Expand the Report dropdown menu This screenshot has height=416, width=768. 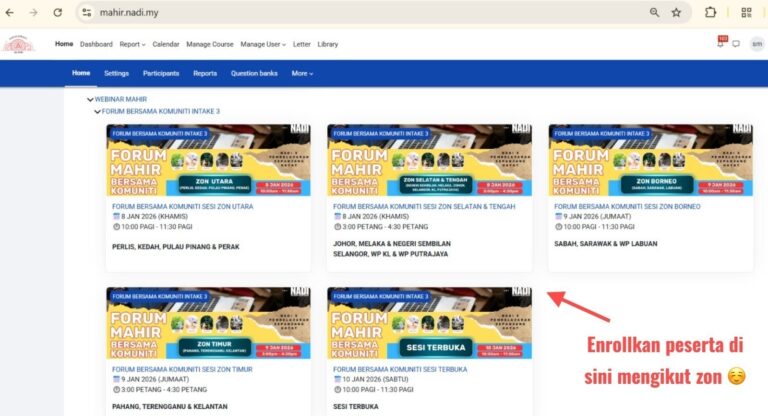[132, 44]
